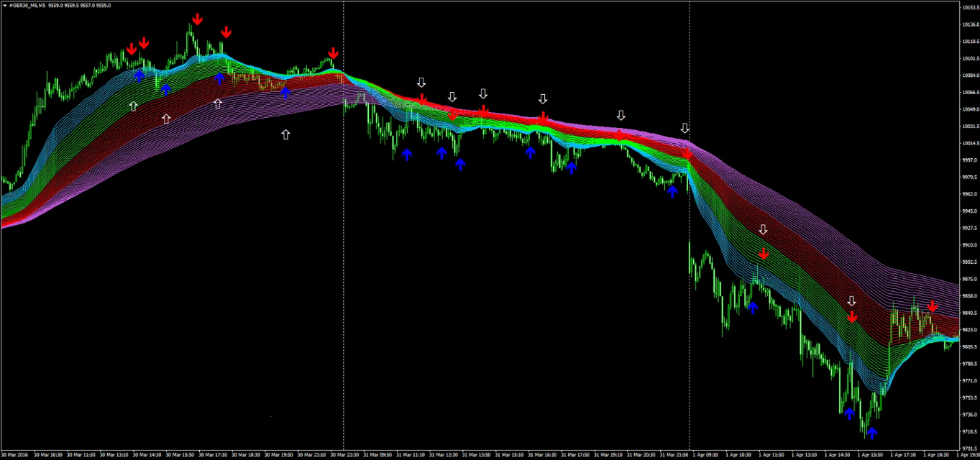This screenshot has width=980, height=460.
Task: Select the leftmost white hollow down arrow
Action: (x=421, y=83)
